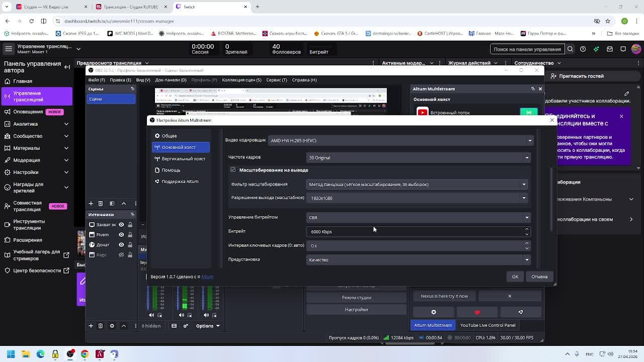This screenshot has width=644, height=362.
Task: Open the Twitch hamburger menu
Action: (9, 49)
